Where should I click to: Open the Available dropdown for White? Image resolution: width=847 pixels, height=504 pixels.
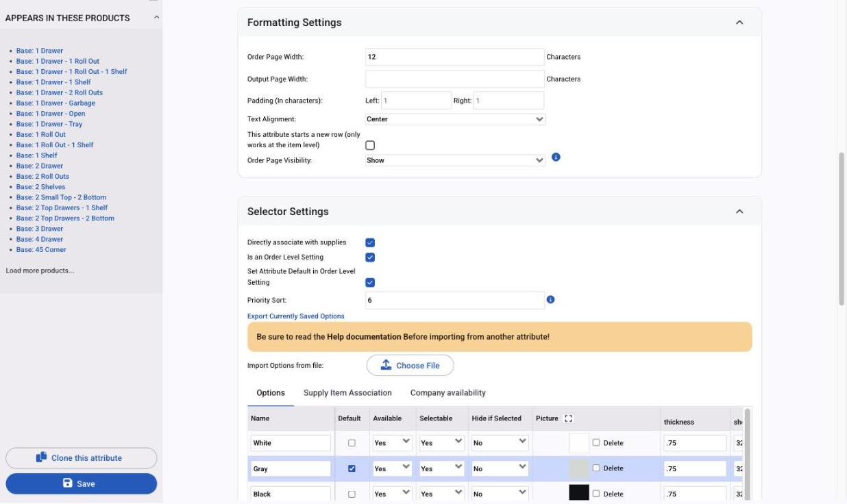(392, 442)
